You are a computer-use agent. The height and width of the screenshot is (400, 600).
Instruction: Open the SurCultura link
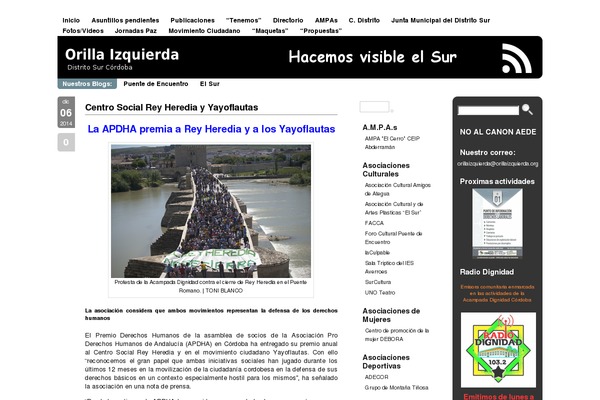tap(378, 282)
